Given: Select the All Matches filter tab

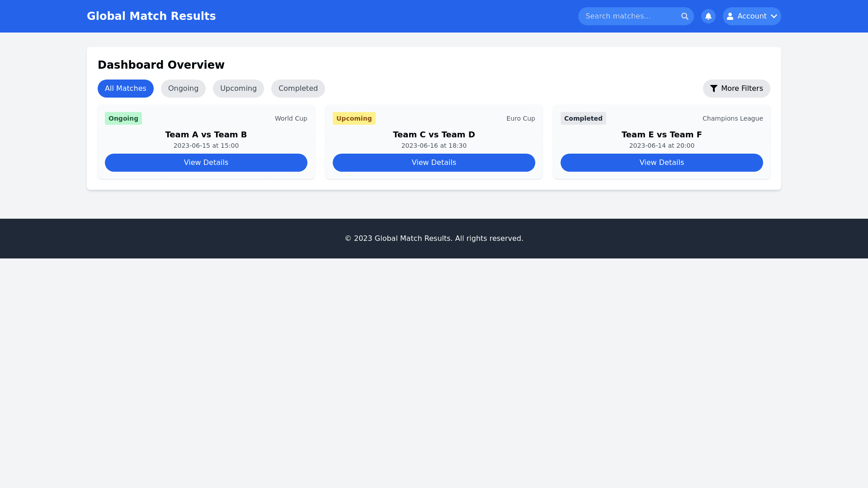Looking at the screenshot, I should (x=125, y=89).
